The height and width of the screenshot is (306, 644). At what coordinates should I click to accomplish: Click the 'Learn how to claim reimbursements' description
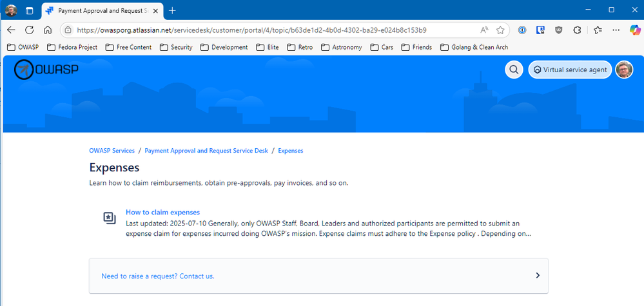(219, 183)
